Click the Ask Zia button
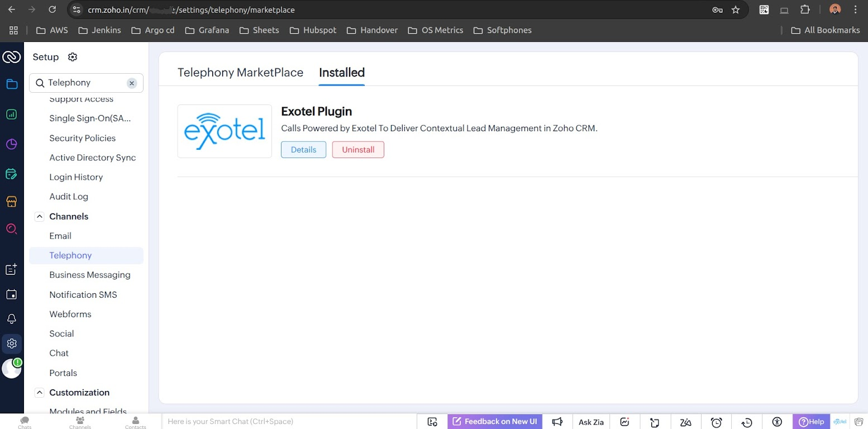The width and height of the screenshot is (868, 429). pyautogui.click(x=591, y=422)
